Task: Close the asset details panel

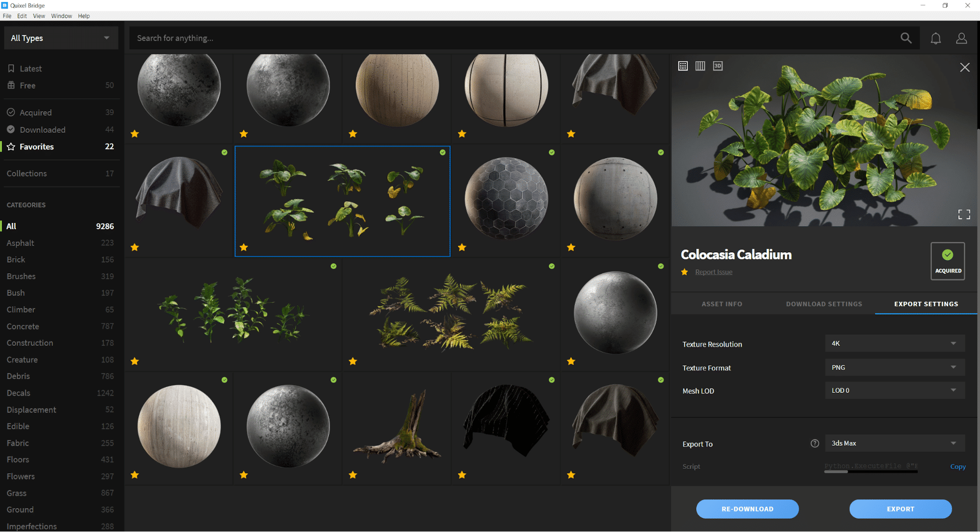Action: tap(964, 68)
